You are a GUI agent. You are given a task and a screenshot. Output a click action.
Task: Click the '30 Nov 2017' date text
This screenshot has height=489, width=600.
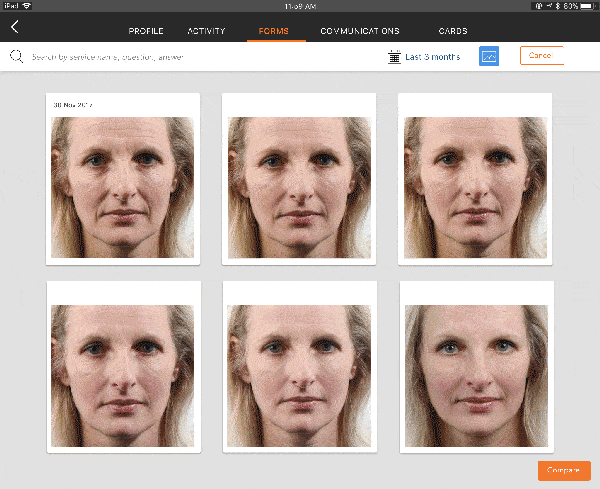click(x=73, y=105)
